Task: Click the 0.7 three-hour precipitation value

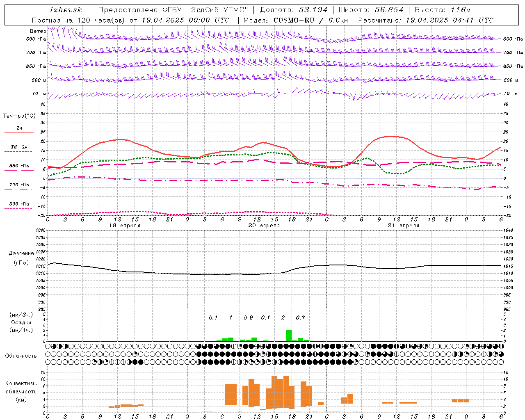Action: (301, 317)
